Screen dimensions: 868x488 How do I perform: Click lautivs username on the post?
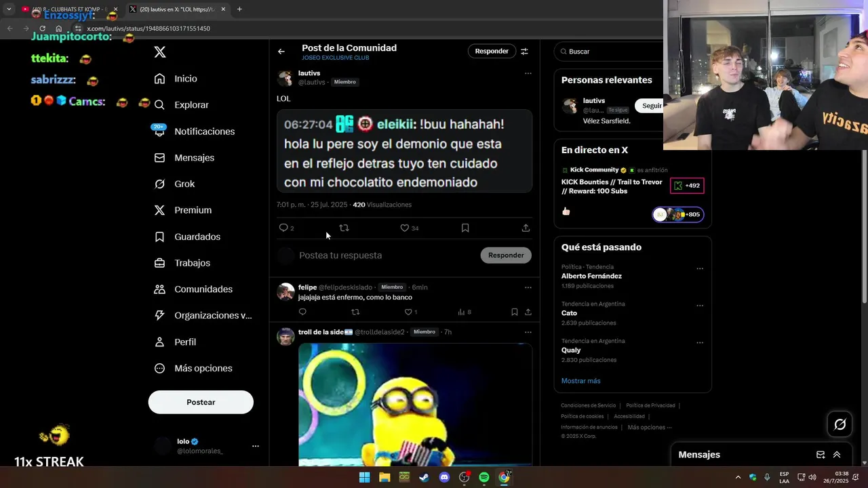(309, 73)
